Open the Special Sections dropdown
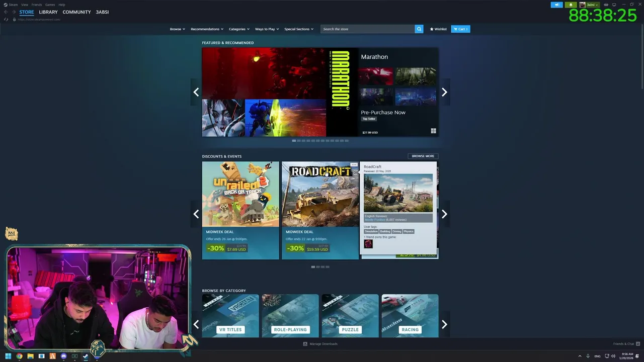Viewport: 644px width, 362px height. point(298,29)
